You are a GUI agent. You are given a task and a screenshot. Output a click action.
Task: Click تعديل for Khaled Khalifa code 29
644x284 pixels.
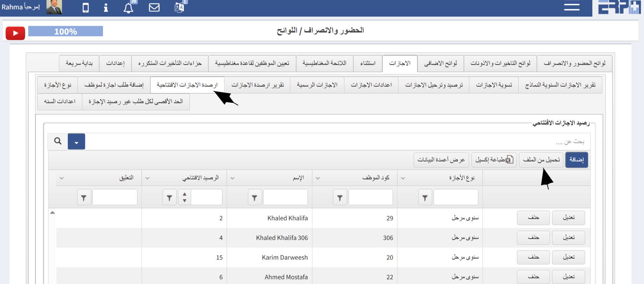pyautogui.click(x=569, y=218)
